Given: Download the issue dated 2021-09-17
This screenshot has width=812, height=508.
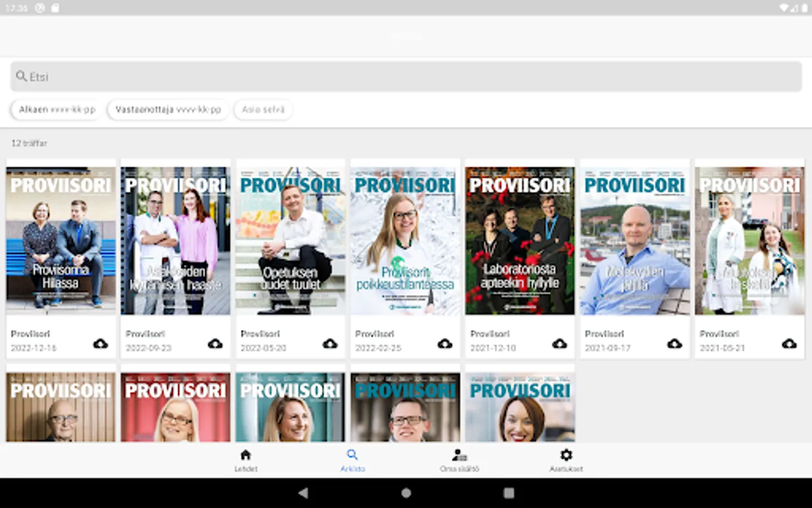Looking at the screenshot, I should click(674, 344).
